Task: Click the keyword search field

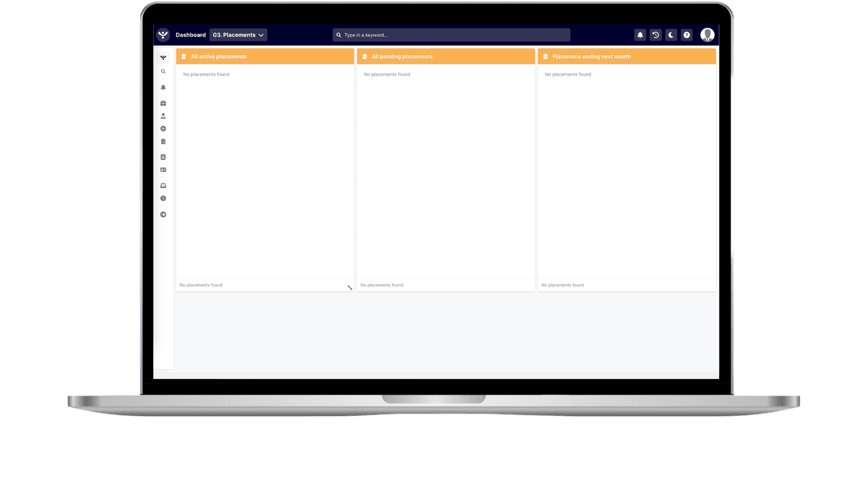Action: (452, 35)
